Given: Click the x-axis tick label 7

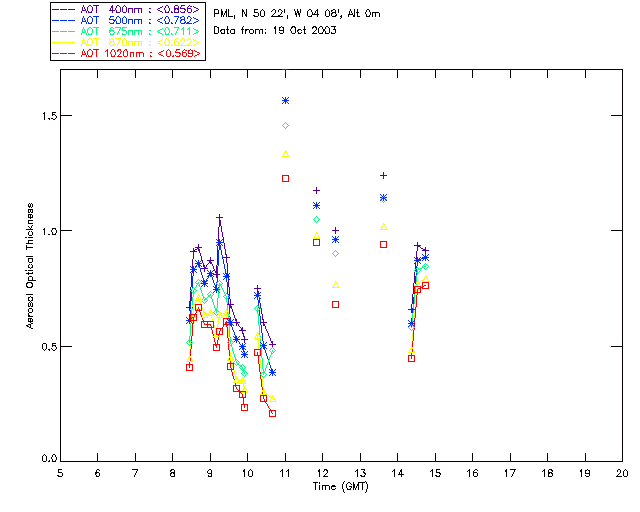Looking at the screenshot, I should pos(135,474).
